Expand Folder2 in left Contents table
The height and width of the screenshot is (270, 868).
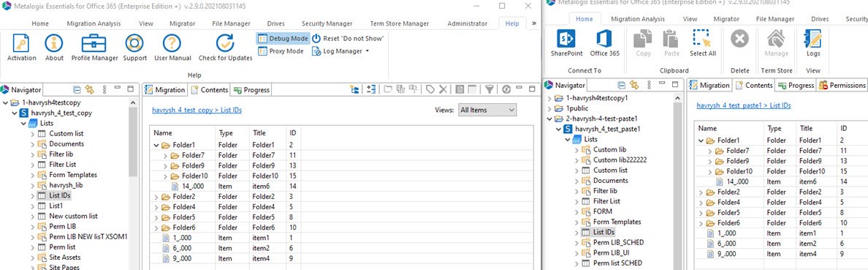(156, 197)
